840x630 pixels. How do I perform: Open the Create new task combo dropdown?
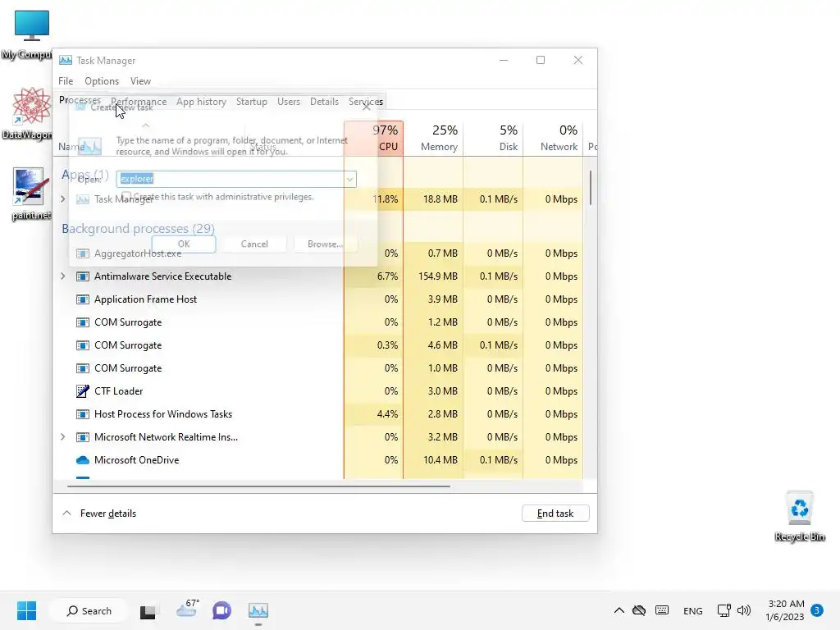coord(349,179)
